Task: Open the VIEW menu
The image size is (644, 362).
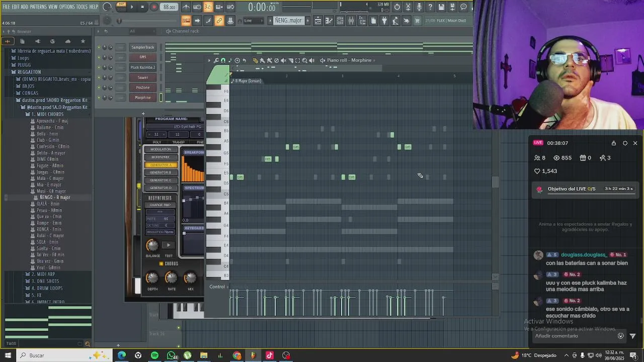Action: point(53,7)
